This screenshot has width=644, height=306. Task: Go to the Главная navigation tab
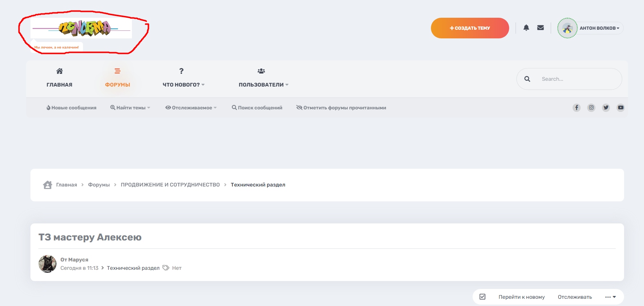(x=59, y=79)
